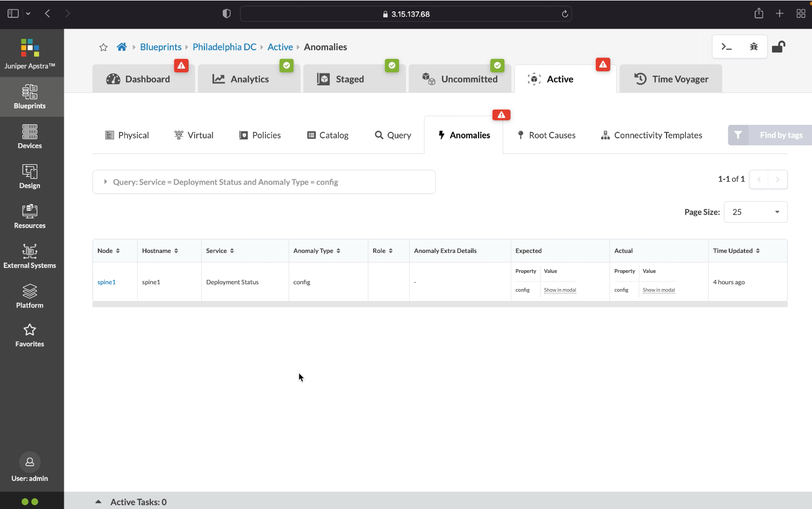The width and height of the screenshot is (812, 509).
Task: Click the Juniper Apstra logo
Action: [30, 54]
